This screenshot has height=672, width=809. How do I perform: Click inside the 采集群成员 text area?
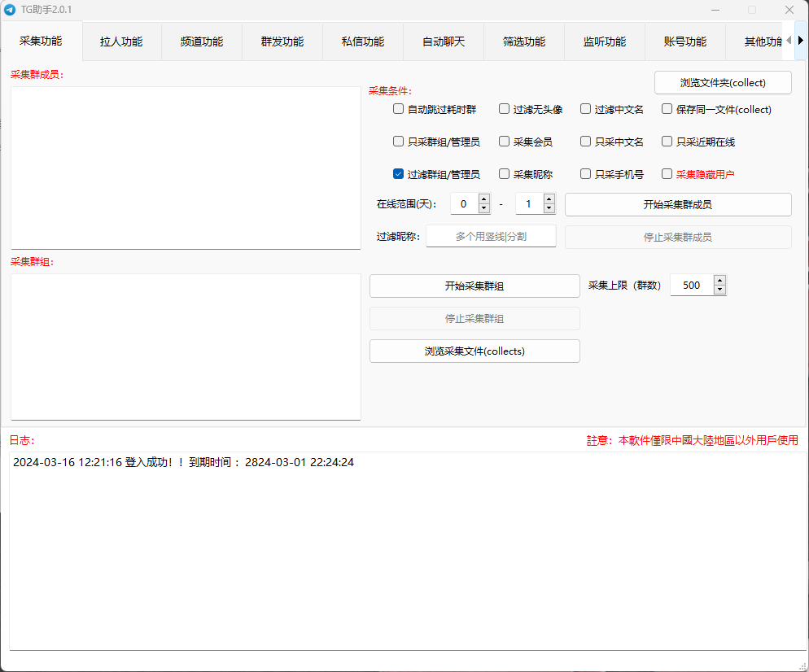[186, 168]
